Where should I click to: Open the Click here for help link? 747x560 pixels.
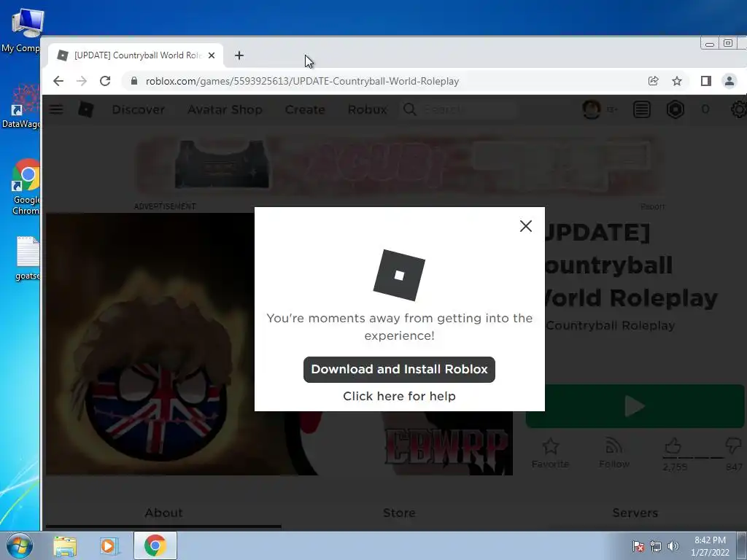tap(399, 396)
